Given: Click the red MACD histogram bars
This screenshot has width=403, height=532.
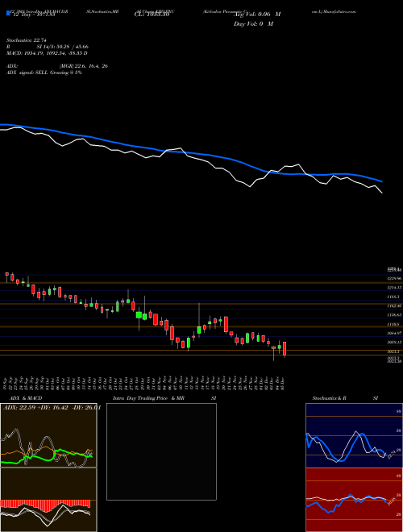Looking at the screenshot, I should (x=45, y=505).
